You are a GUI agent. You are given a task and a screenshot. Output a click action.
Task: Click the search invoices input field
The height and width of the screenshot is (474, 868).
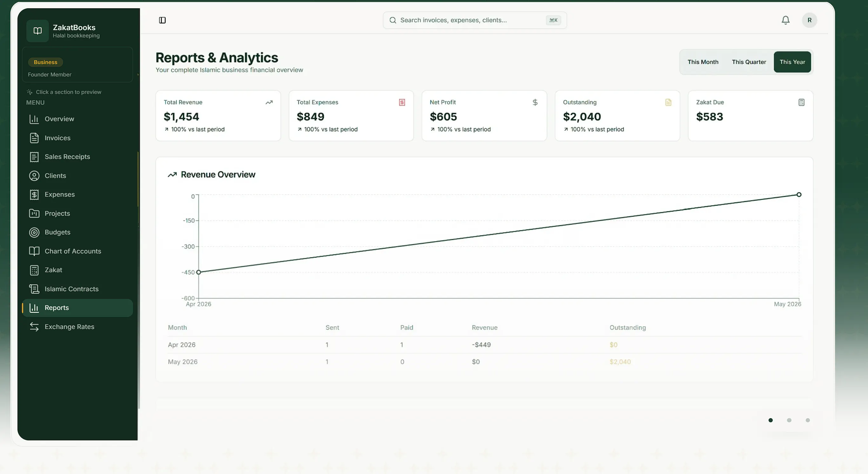475,20
